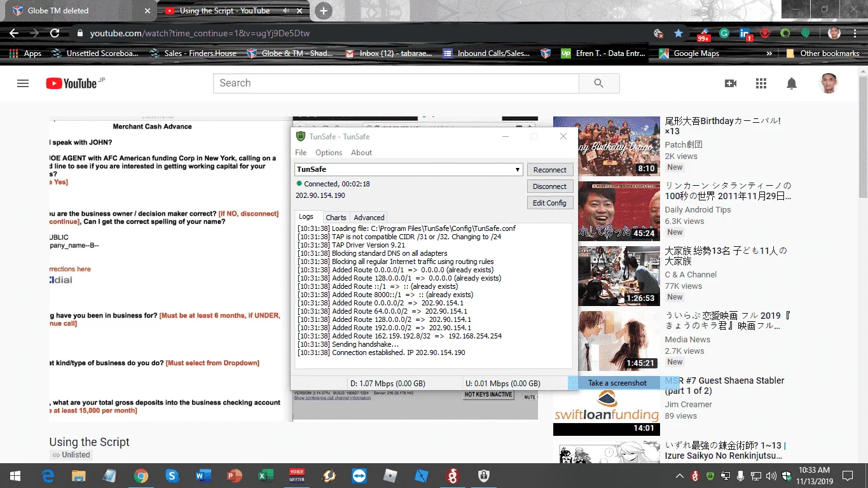Open the 尾形大吾Birthday video thumbnail
Screen dimensions: 868x488
coord(607,146)
